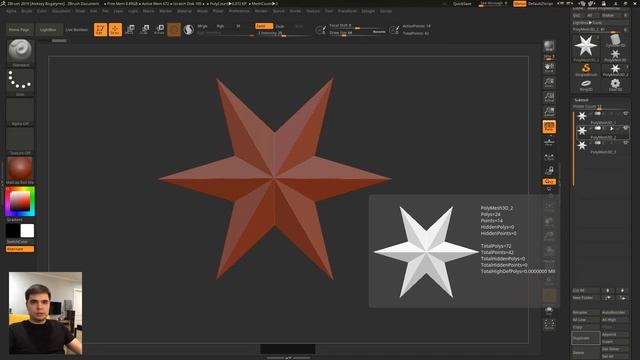Screen dimensions: 640x360
Task: Click the Scroll canvas icon on right shelf
Action: [549, 68]
